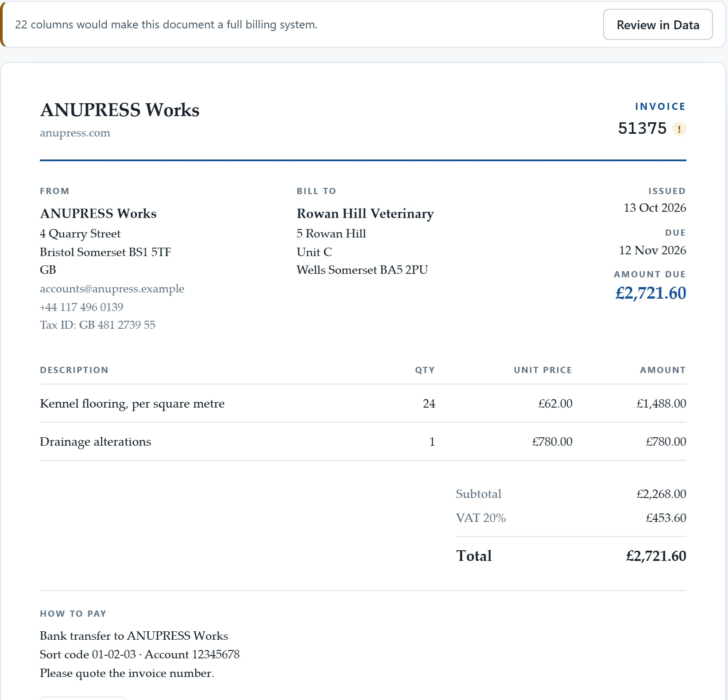Click the £1,488.00 amount cell
The height and width of the screenshot is (700, 728).
coord(661,404)
